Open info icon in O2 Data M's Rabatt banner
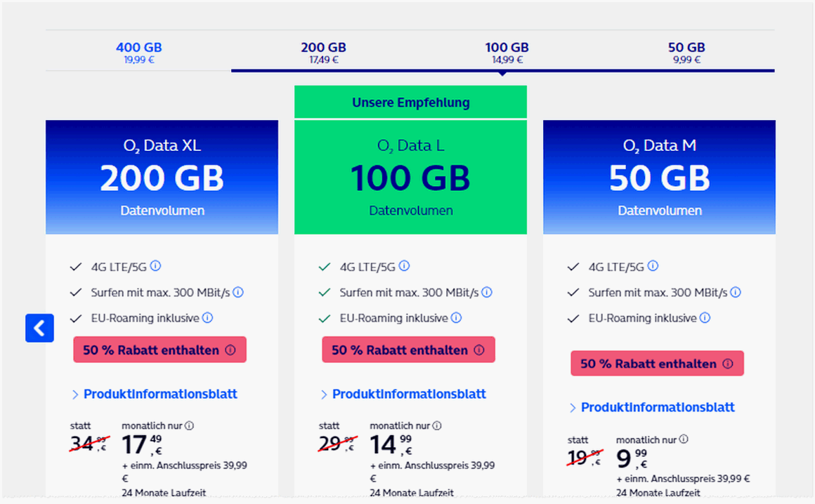This screenshot has width=815, height=504. (729, 363)
